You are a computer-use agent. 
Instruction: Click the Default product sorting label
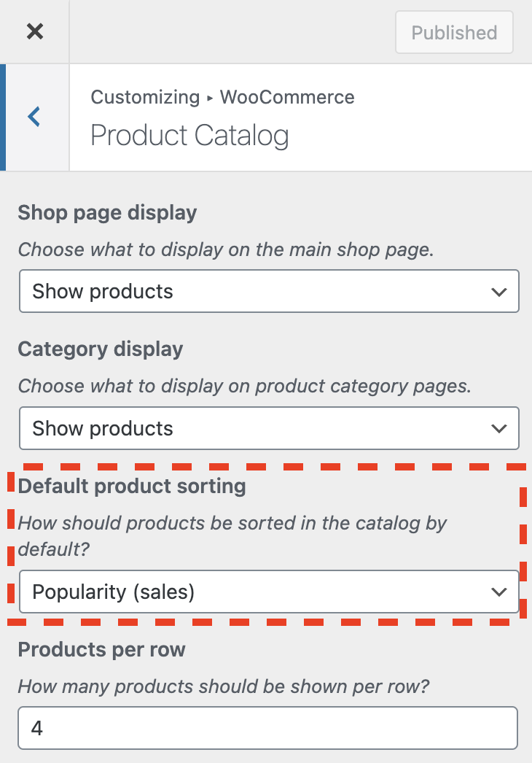tap(132, 486)
